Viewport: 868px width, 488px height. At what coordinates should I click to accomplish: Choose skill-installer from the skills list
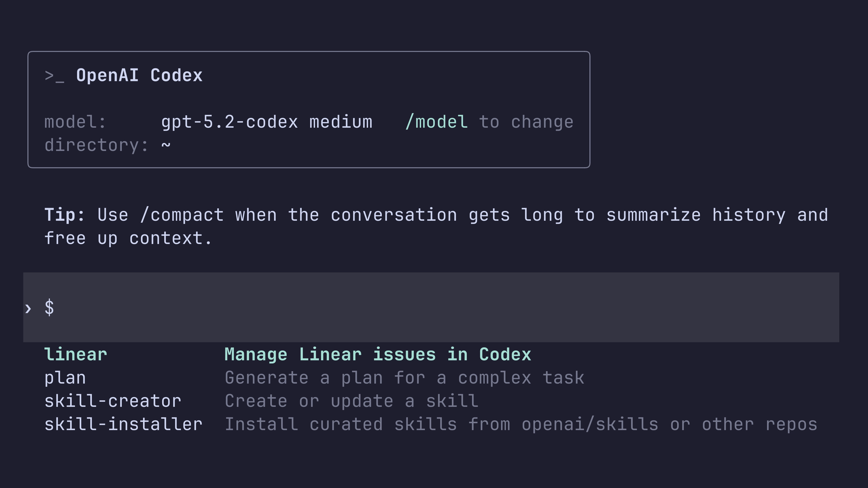click(x=123, y=424)
